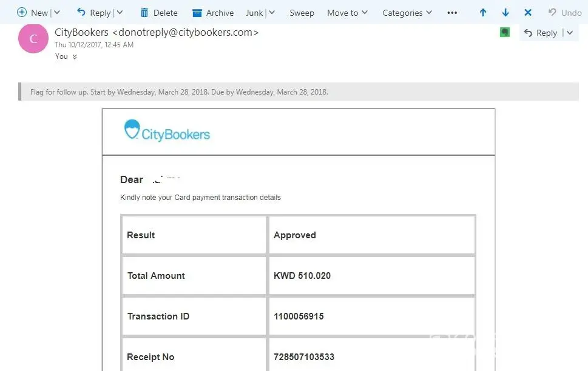Click the Sweep button

(302, 13)
